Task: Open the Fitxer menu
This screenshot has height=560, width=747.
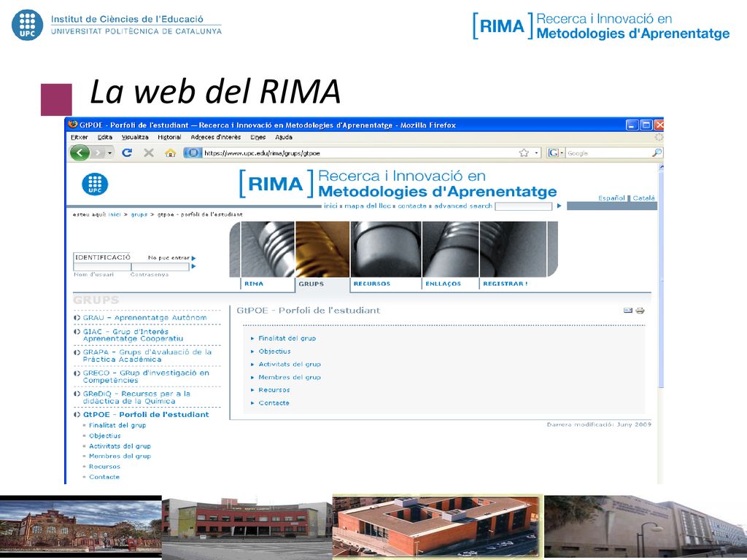Action: click(x=79, y=137)
